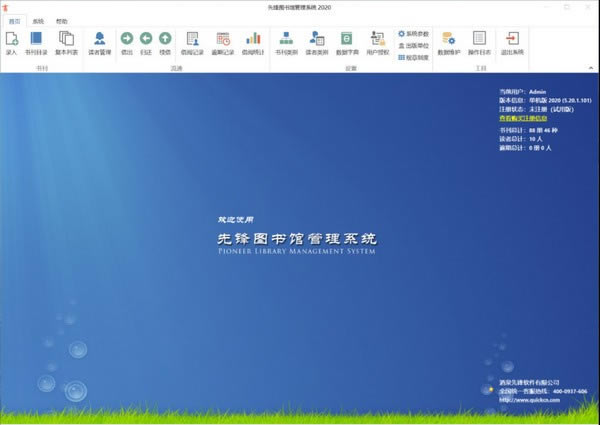Close the library management window
600x425 pixels.
pos(588,7)
